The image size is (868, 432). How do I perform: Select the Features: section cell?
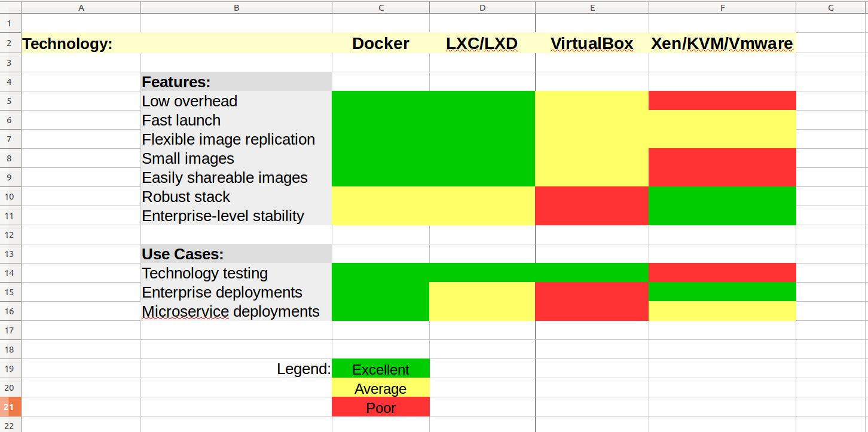click(236, 82)
